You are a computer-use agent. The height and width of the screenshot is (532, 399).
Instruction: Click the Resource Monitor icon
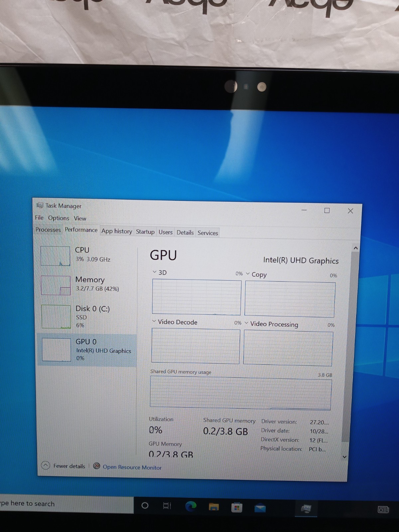pyautogui.click(x=97, y=466)
